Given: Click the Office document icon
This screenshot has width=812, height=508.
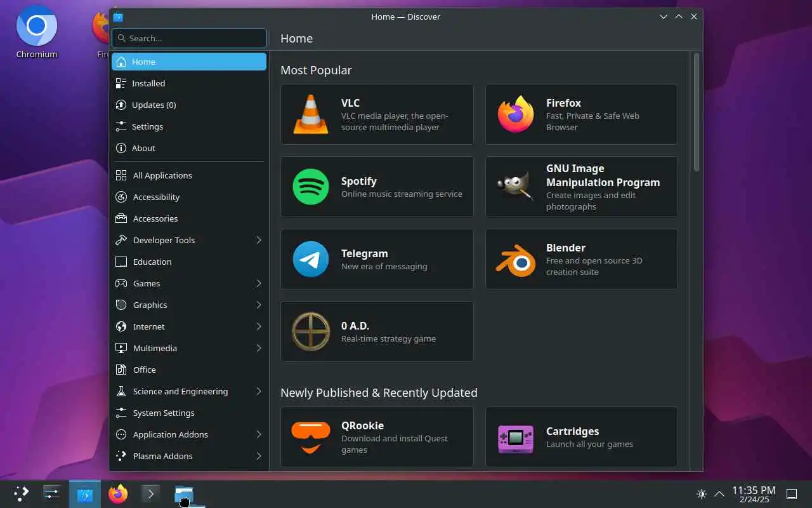Looking at the screenshot, I should (121, 370).
